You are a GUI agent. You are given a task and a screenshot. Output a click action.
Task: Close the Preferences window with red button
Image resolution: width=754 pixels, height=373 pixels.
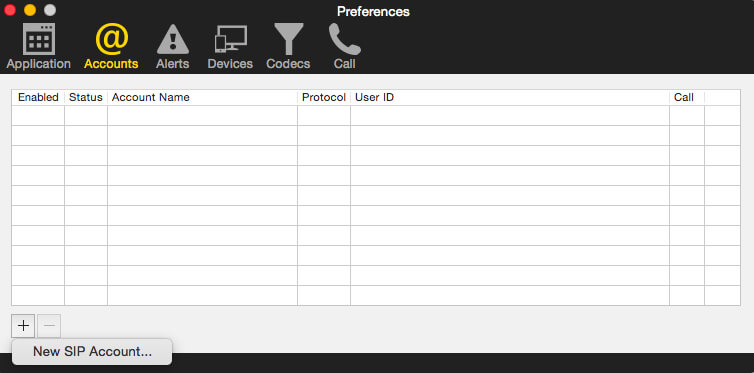pos(10,10)
